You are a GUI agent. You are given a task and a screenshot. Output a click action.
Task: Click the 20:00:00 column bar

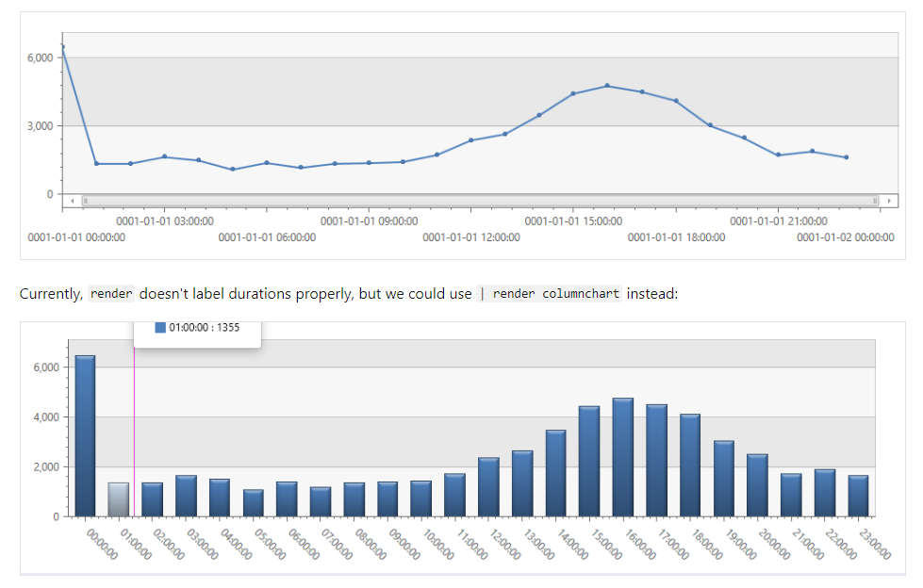[757, 485]
